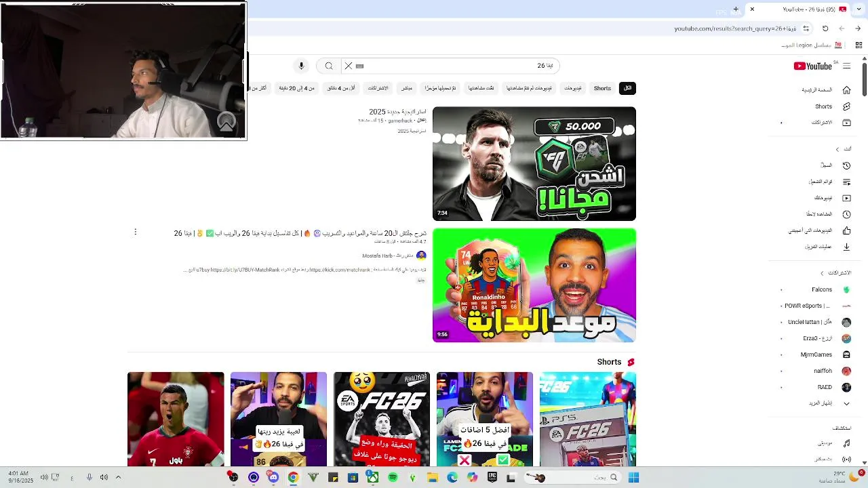Select the 'فيديوهات' Videos filter chip
This screenshot has height=488, width=868.
[573, 88]
